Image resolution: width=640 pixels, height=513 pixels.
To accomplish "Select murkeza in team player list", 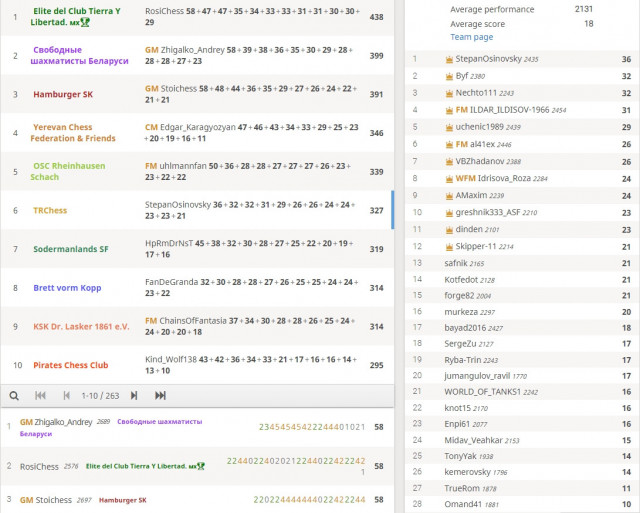I will point(461,312).
